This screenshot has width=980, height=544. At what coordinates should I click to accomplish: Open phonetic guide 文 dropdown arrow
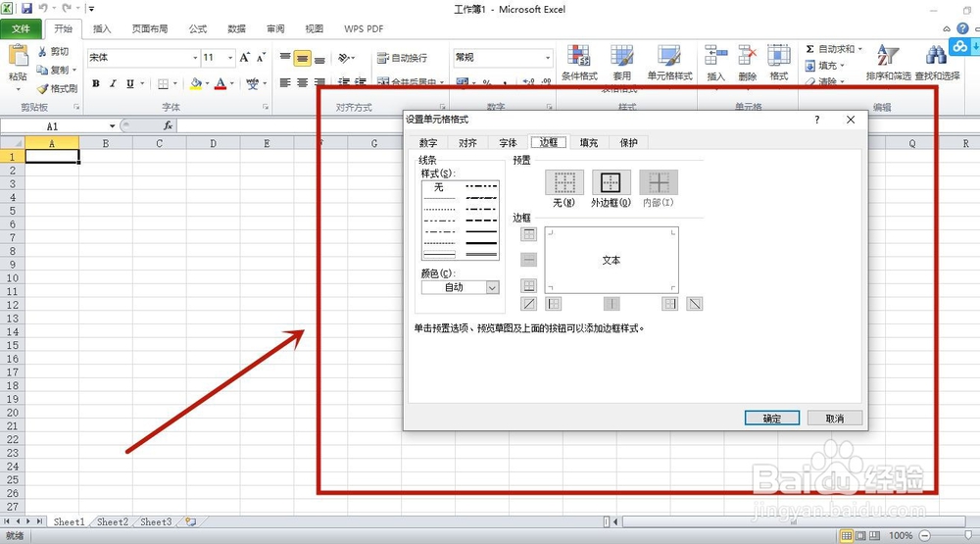point(265,83)
